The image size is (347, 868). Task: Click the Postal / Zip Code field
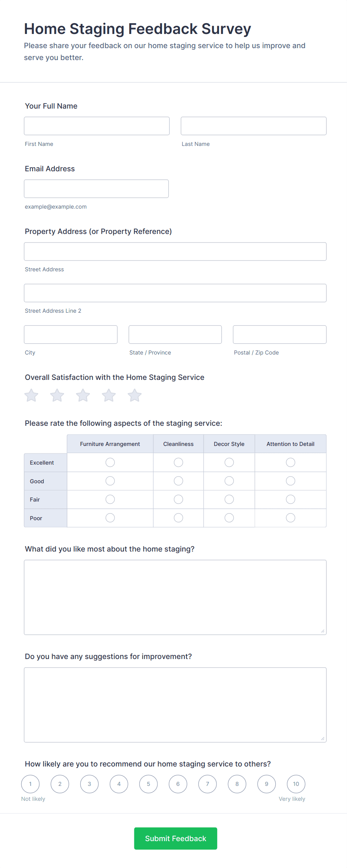[x=279, y=334]
